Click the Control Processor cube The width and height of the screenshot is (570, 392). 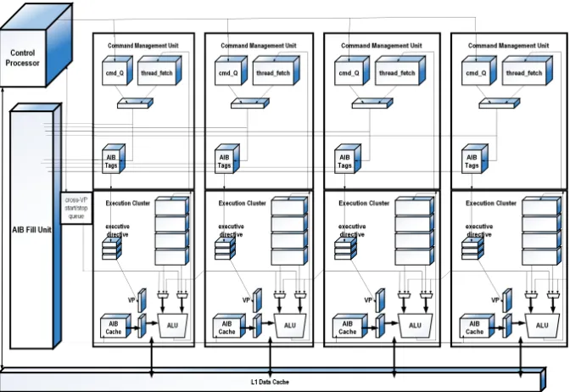coord(36,46)
